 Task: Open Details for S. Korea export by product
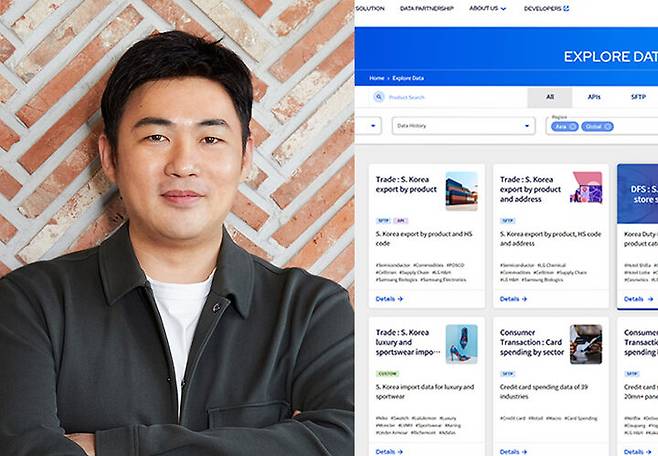tap(389, 299)
